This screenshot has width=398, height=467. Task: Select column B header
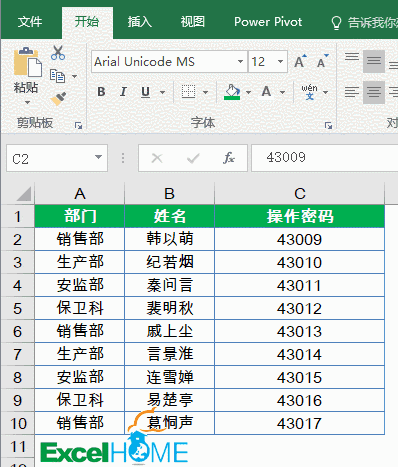pyautogui.click(x=169, y=193)
